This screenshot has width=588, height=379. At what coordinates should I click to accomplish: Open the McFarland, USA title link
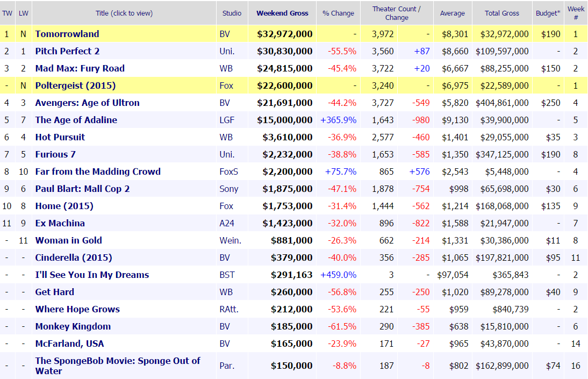tap(70, 344)
